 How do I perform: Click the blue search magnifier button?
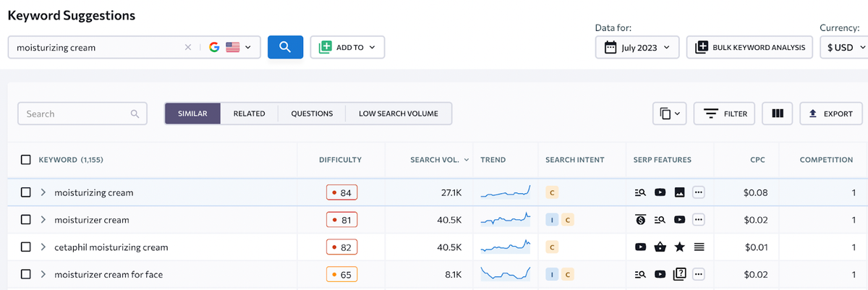[x=285, y=47]
